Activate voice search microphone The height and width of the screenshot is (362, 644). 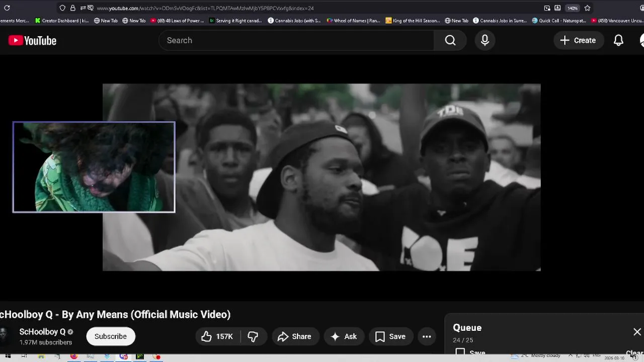[485, 40]
